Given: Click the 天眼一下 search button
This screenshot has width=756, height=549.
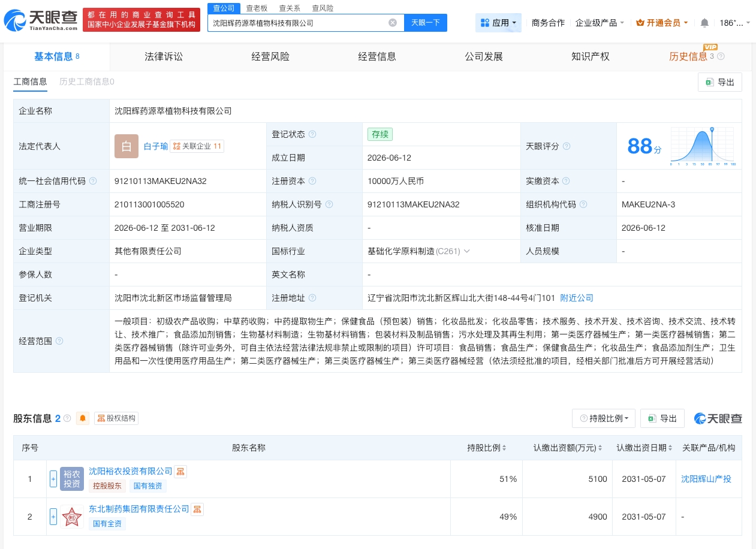Looking at the screenshot, I should 426,23.
